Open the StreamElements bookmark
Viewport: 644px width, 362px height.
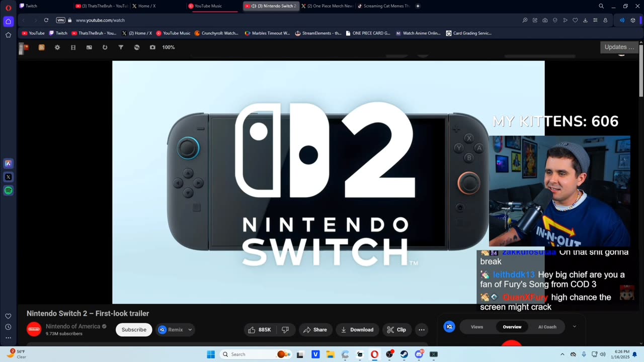click(x=318, y=33)
